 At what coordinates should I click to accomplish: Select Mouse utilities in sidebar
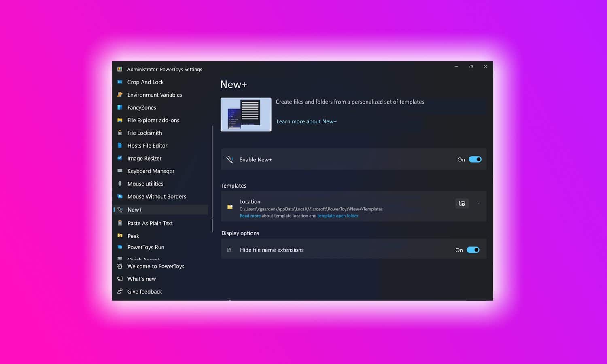coord(145,184)
